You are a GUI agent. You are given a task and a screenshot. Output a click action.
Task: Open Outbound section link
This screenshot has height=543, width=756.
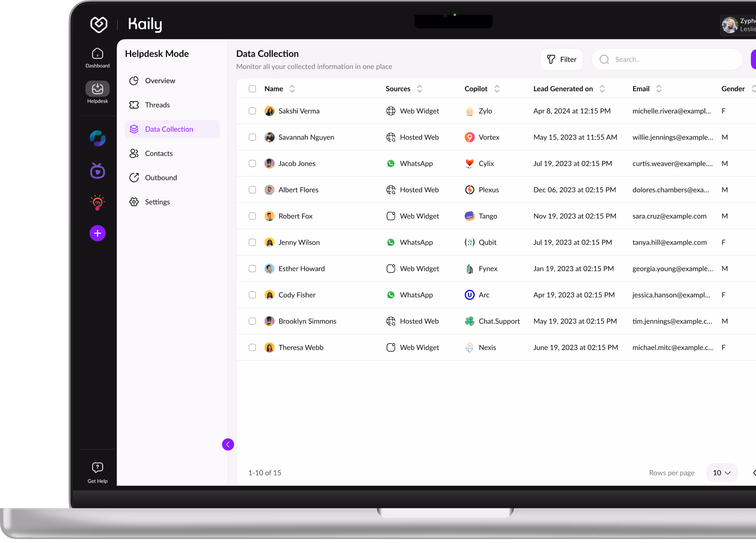pos(161,178)
